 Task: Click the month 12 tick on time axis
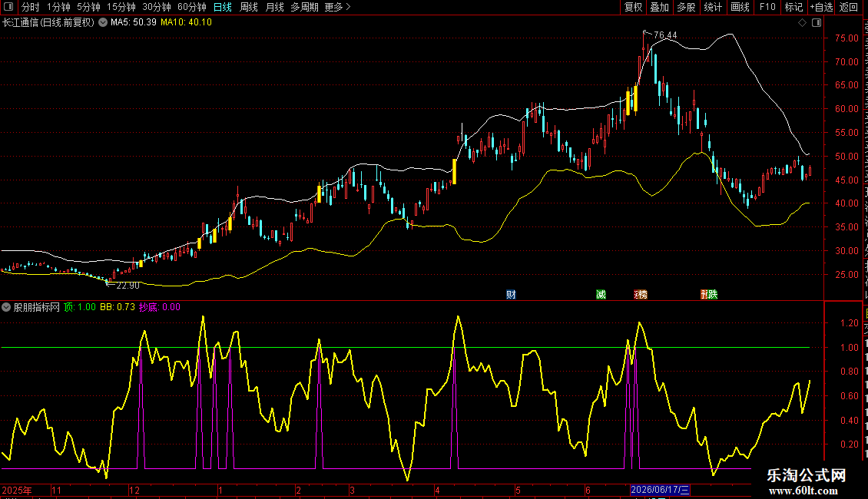[x=134, y=490]
